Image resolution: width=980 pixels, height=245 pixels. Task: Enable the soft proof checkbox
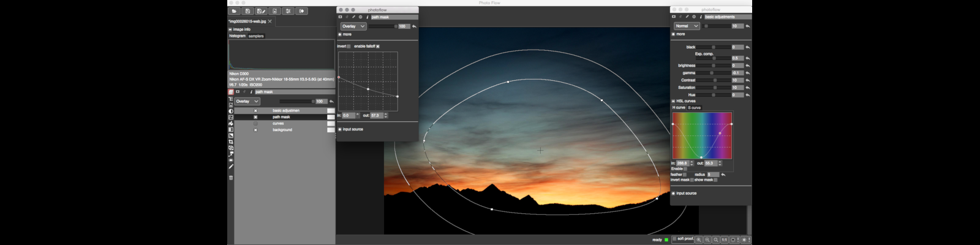coord(674,239)
